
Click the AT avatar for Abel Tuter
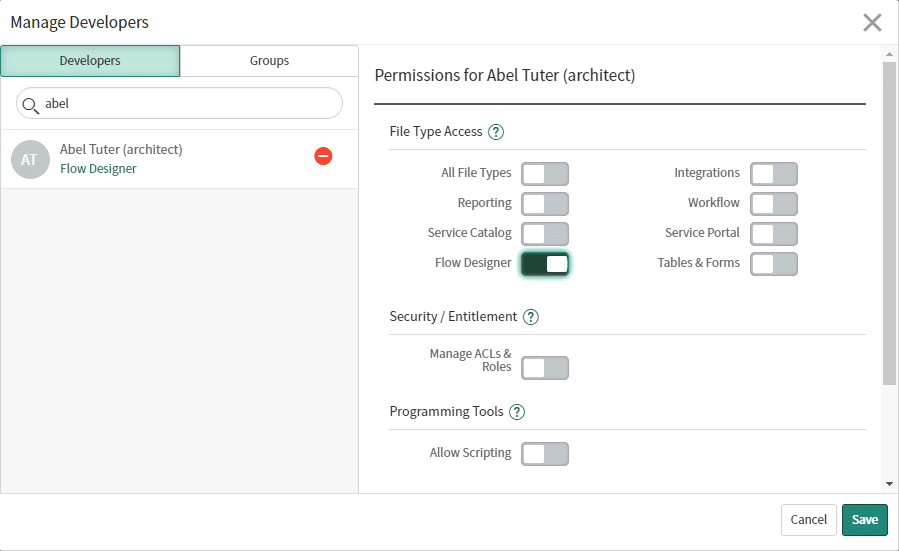[30, 159]
